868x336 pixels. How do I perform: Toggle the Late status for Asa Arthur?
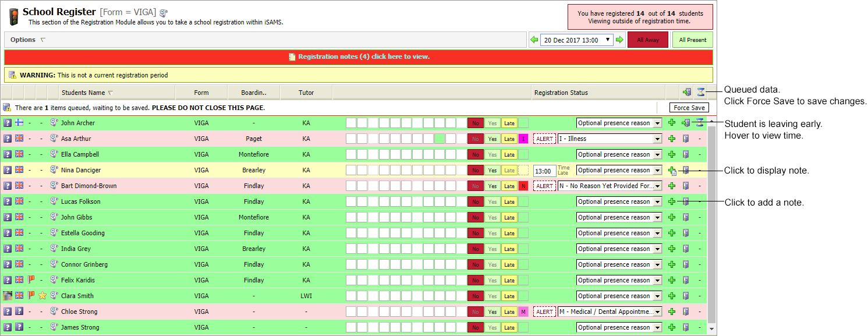[x=509, y=139]
